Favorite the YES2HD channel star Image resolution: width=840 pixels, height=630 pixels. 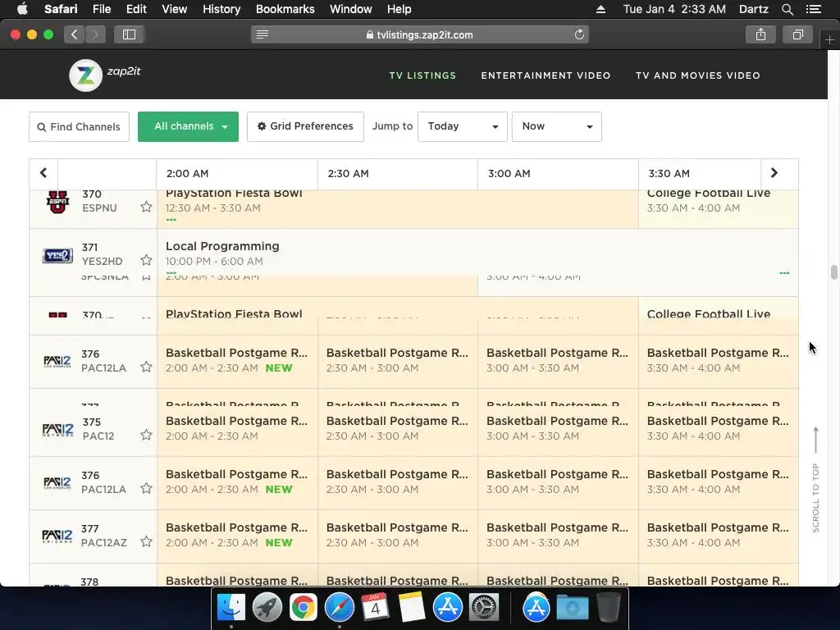pyautogui.click(x=146, y=260)
